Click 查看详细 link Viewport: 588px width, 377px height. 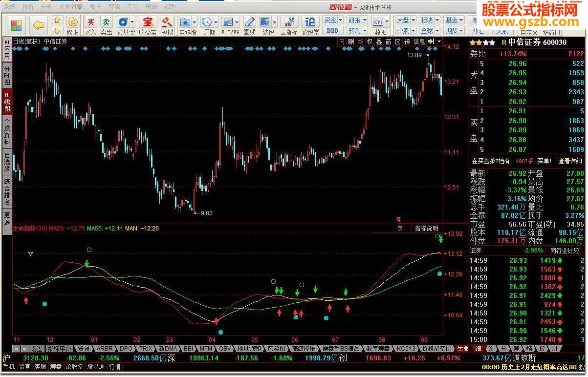click(x=570, y=161)
